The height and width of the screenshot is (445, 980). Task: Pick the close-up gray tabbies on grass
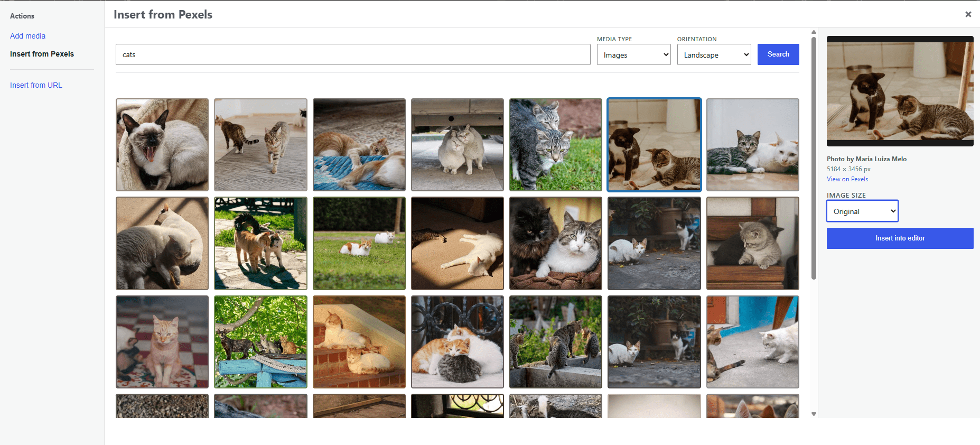coord(556,145)
